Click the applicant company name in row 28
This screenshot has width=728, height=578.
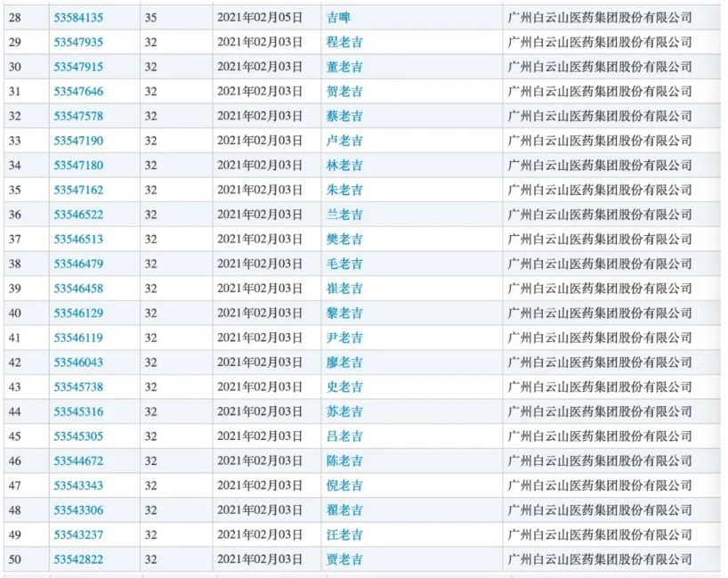click(x=600, y=18)
